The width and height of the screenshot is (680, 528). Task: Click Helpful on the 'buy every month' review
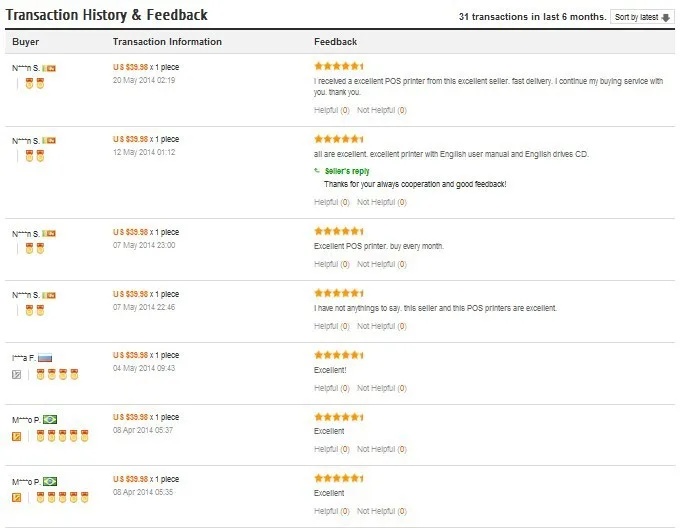[x=331, y=264]
